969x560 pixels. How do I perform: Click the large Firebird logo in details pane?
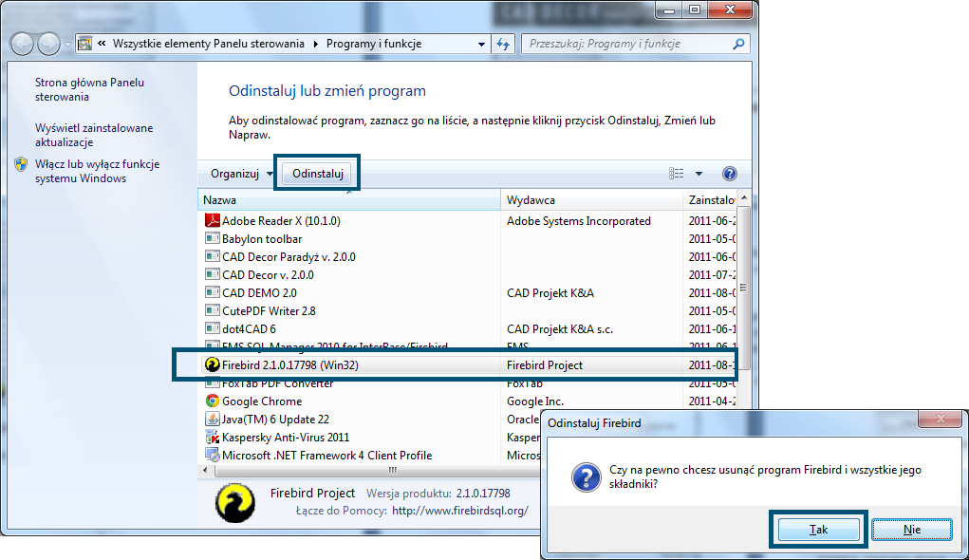[x=235, y=502]
